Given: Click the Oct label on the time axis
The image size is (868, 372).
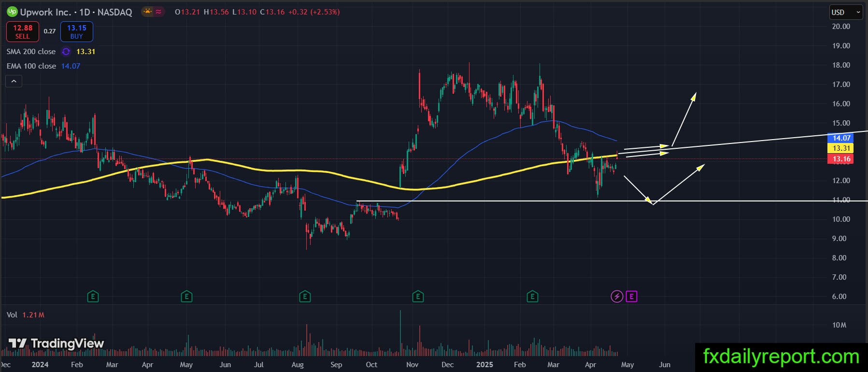Looking at the screenshot, I should 371,365.
